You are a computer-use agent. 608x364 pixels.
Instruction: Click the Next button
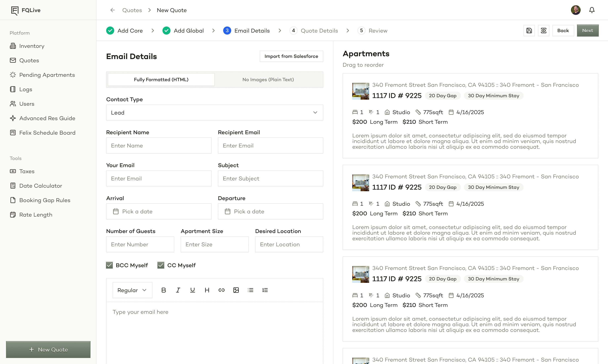(588, 31)
